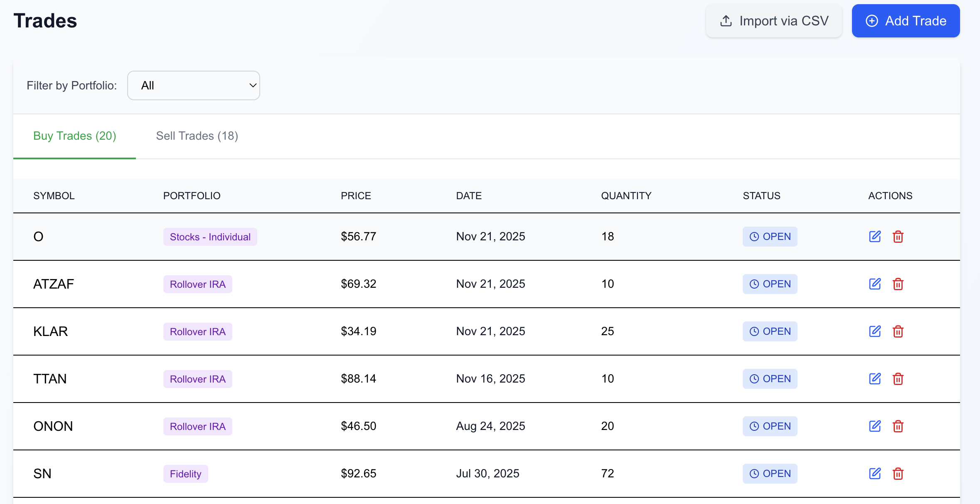The height and width of the screenshot is (504, 980).
Task: Delete the TTAN trade
Action: [898, 378]
